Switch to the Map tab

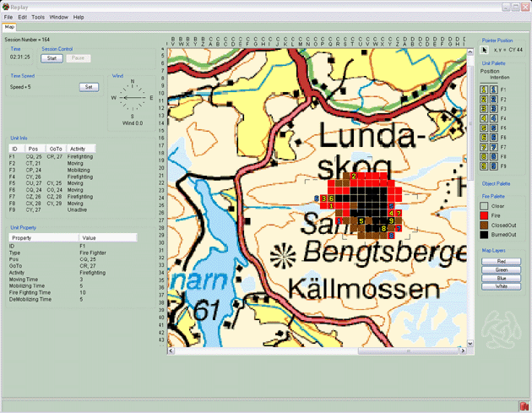click(x=10, y=27)
